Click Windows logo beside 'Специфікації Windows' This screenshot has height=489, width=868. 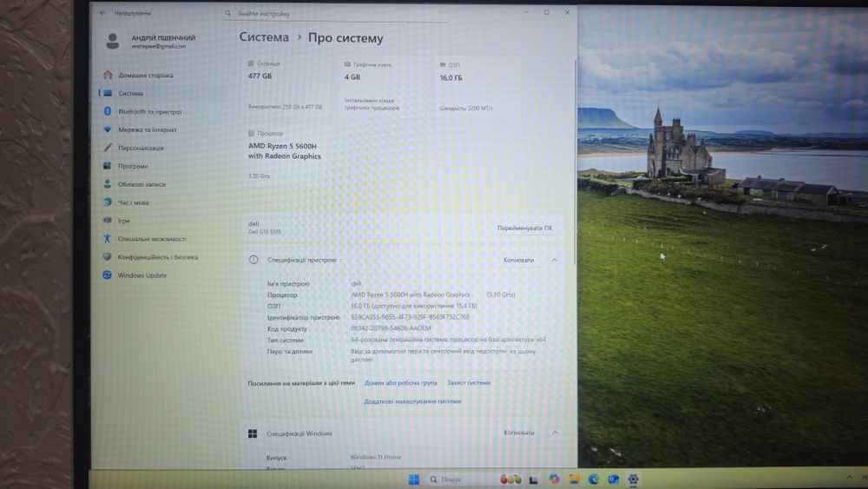tap(253, 433)
